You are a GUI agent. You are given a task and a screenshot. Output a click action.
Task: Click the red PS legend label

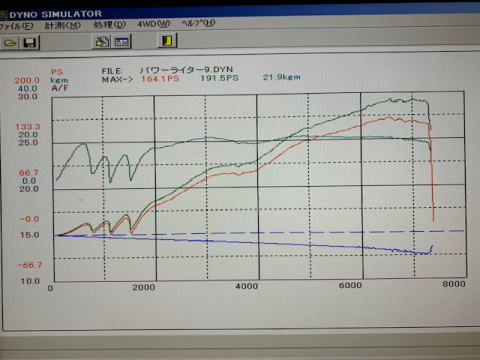(x=57, y=72)
